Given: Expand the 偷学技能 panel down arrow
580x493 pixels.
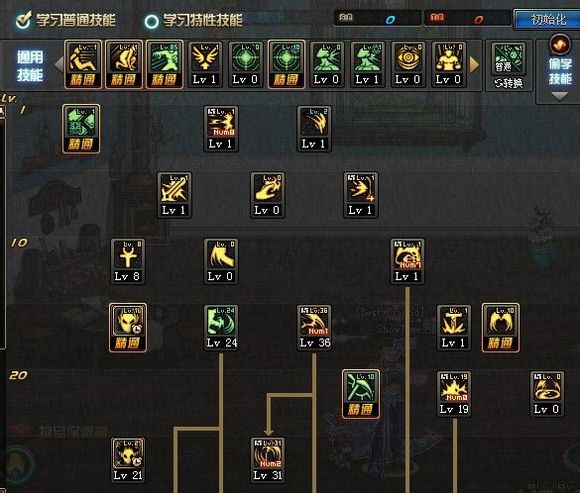Looking at the screenshot, I should pos(560,97).
